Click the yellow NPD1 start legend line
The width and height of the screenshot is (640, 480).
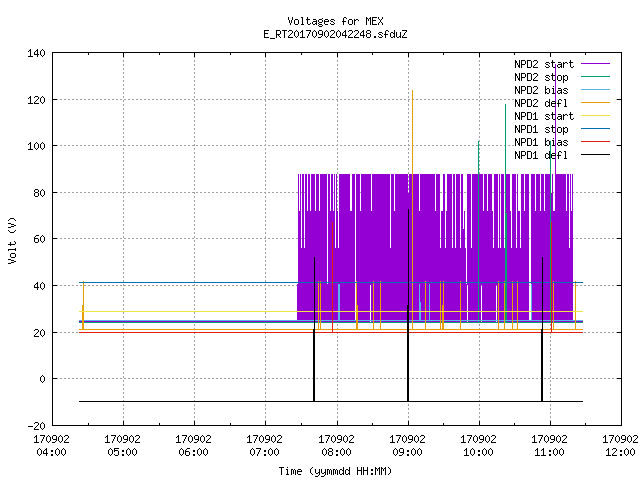[595, 116]
